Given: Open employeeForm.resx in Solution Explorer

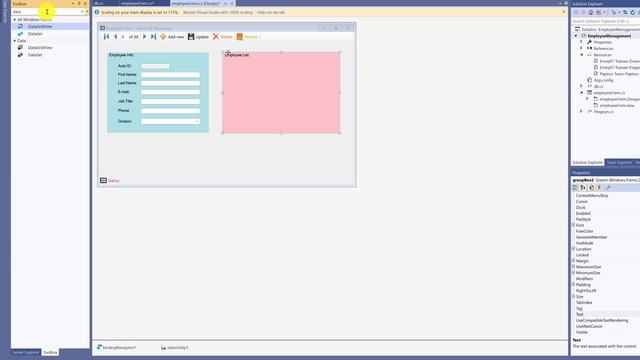Looking at the screenshot, I should [617, 105].
